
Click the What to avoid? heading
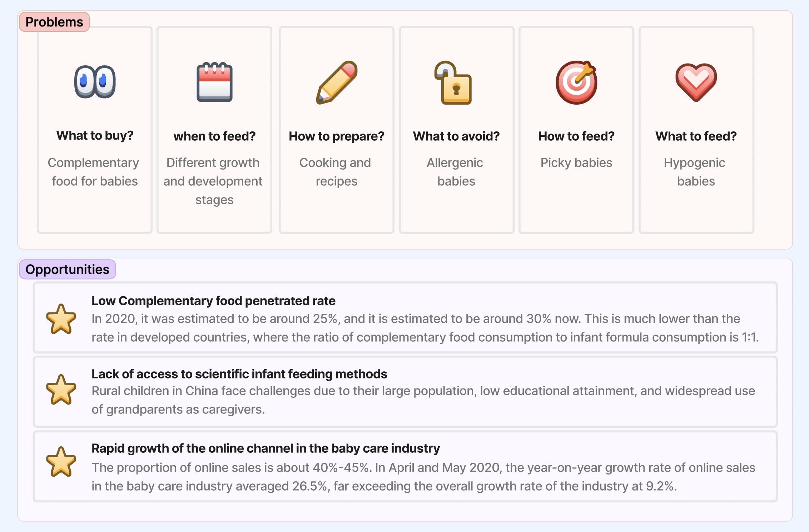pyautogui.click(x=456, y=136)
